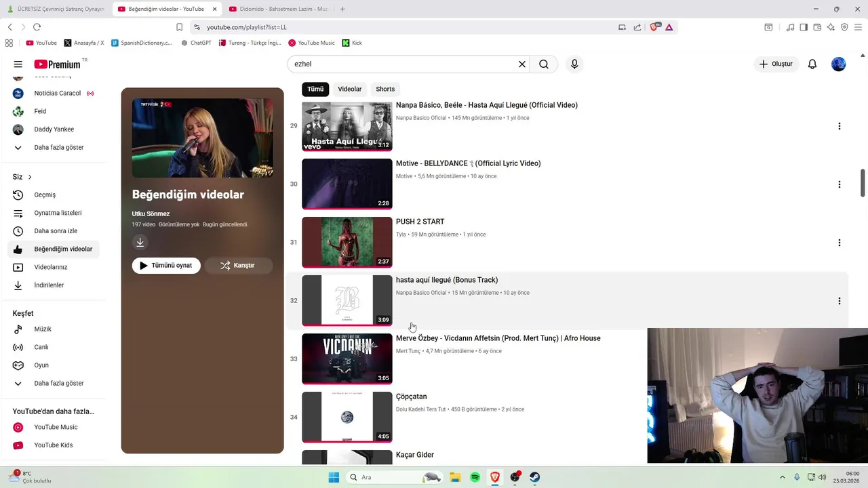Select the 'Videolar' filter chip
This screenshot has height=488, width=868.
click(x=350, y=89)
